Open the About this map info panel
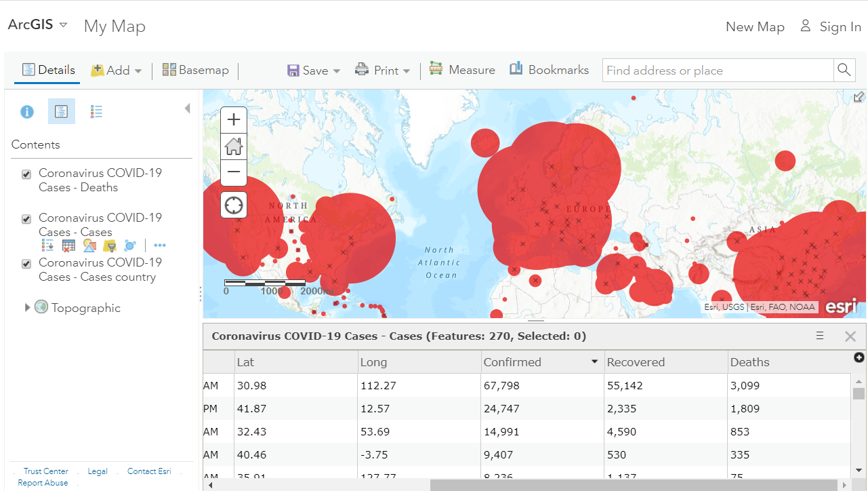The height and width of the screenshot is (491, 868). click(27, 112)
